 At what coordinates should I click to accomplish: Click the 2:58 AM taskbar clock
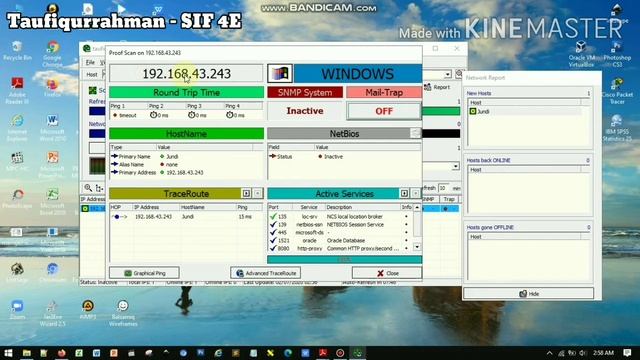(603, 353)
